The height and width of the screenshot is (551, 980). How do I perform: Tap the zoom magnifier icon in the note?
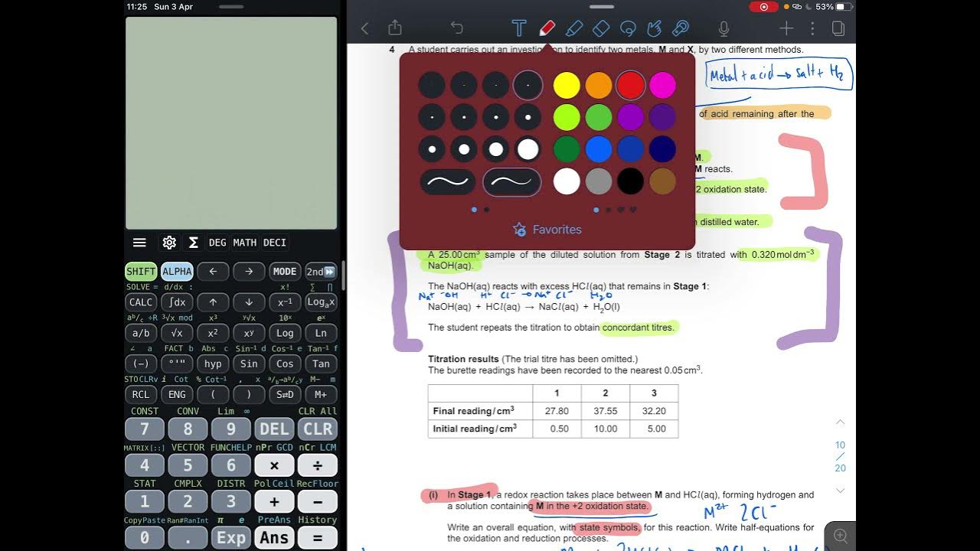841,536
